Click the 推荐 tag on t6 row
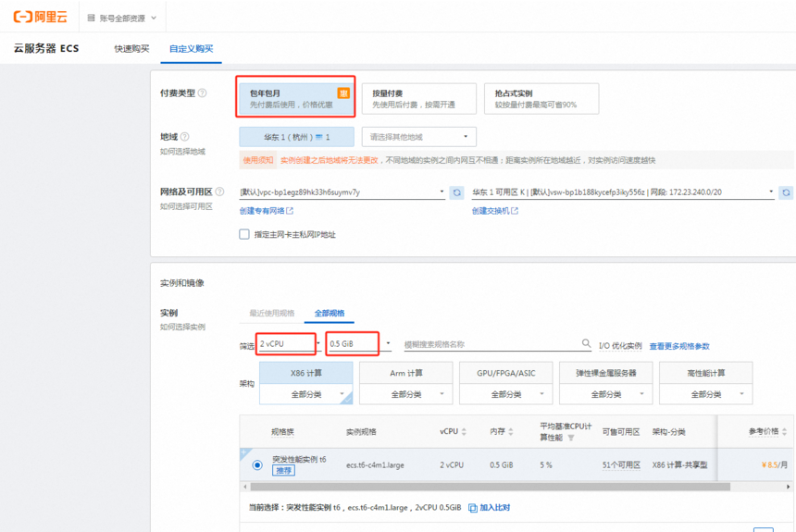796x532 pixels. [283, 471]
